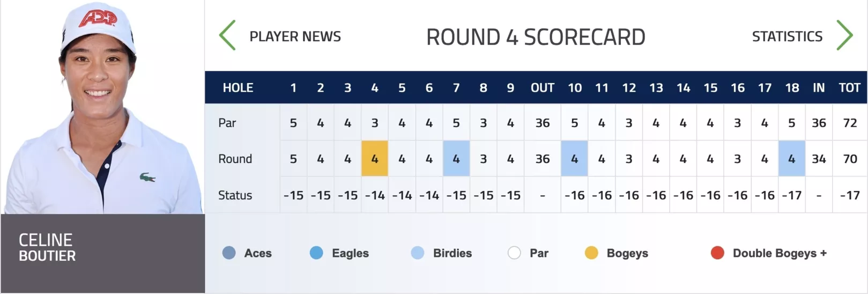Click the red Double Bogeys legend dot
868x294 pixels.
coord(717,253)
